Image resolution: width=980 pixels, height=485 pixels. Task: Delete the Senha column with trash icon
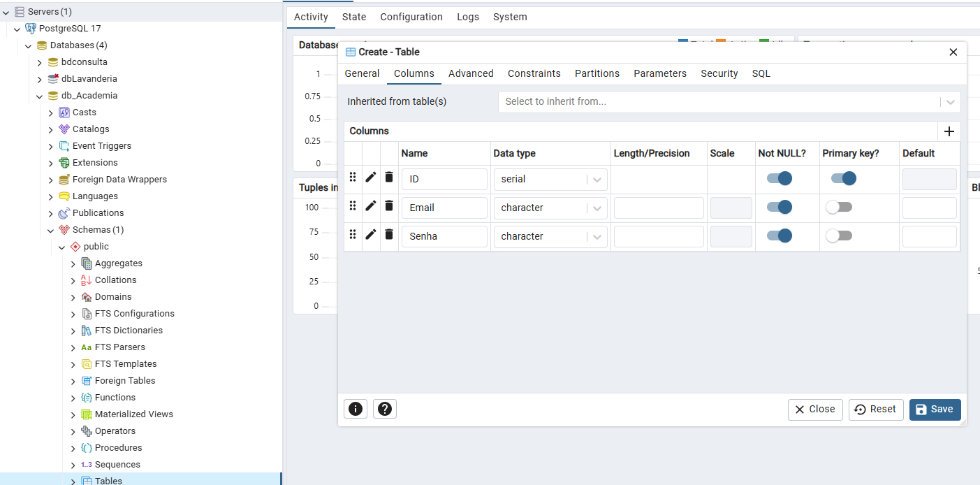click(x=389, y=235)
